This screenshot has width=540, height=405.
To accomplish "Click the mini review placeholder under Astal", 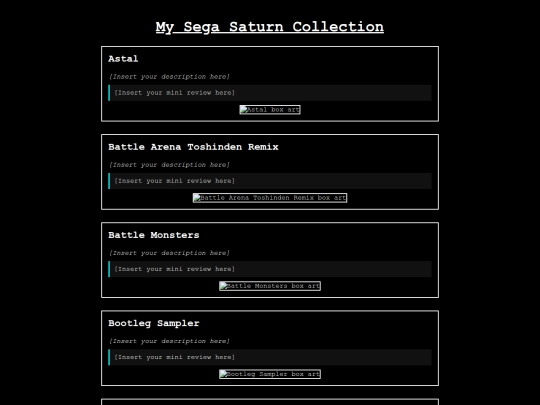I will (270, 93).
